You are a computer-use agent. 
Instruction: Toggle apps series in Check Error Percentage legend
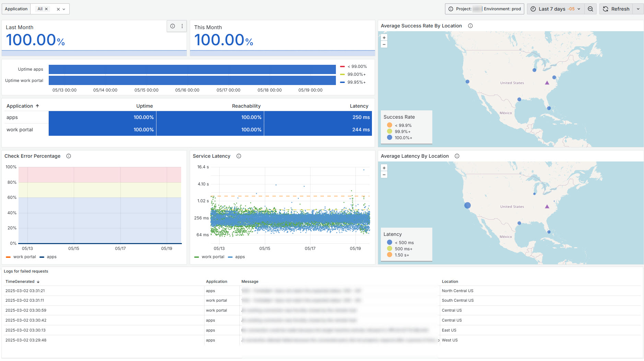[x=51, y=257]
